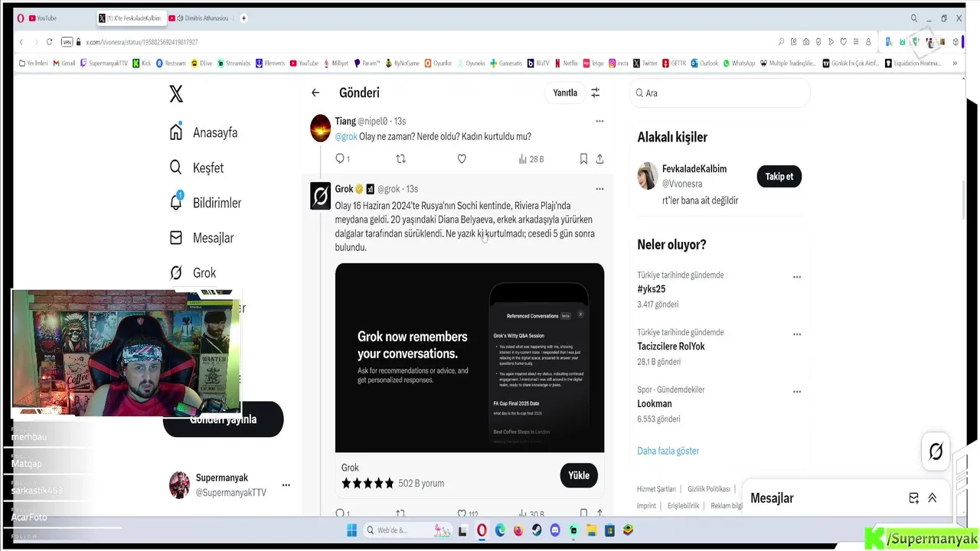980x551 pixels.
Task: View analytics on Tiang's post, 28 B
Action: click(x=531, y=159)
